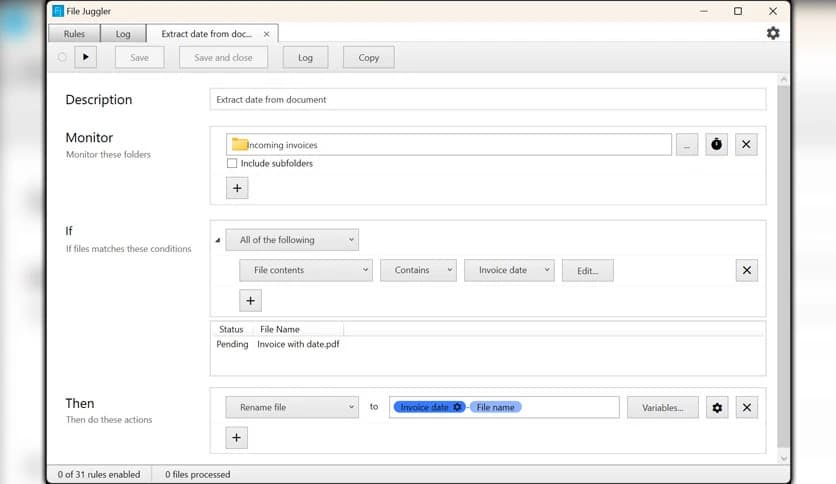
Task: Open the Rename file action dropdown
Action: coord(292,407)
